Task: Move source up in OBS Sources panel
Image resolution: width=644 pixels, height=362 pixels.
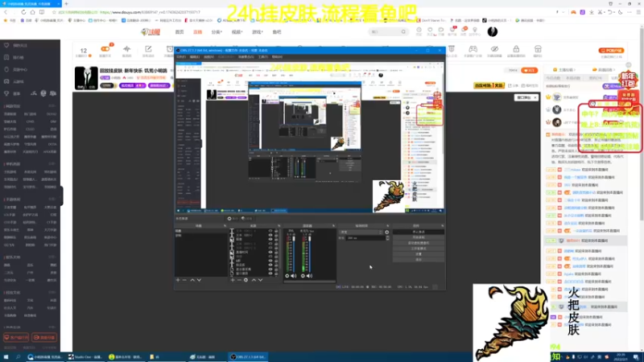Action: (254, 280)
